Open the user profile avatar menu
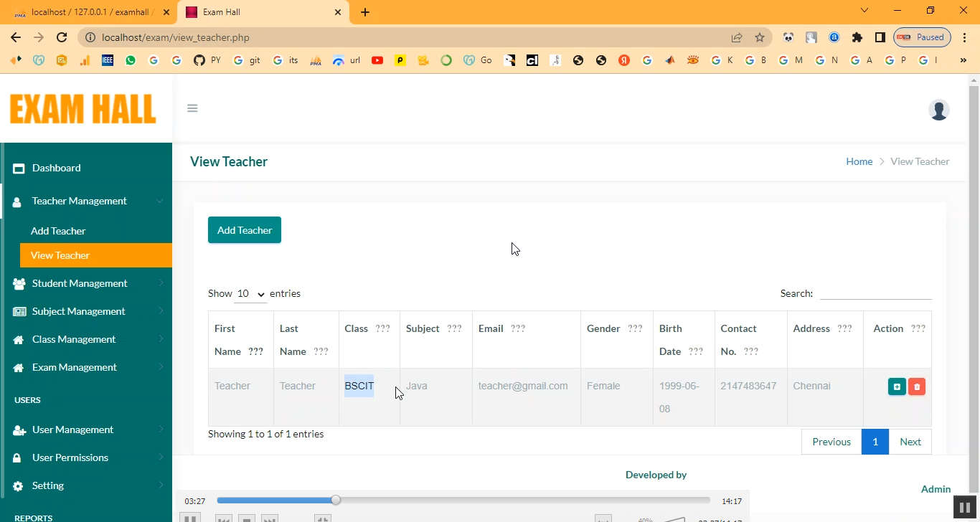The height and width of the screenshot is (522, 980). tap(938, 110)
